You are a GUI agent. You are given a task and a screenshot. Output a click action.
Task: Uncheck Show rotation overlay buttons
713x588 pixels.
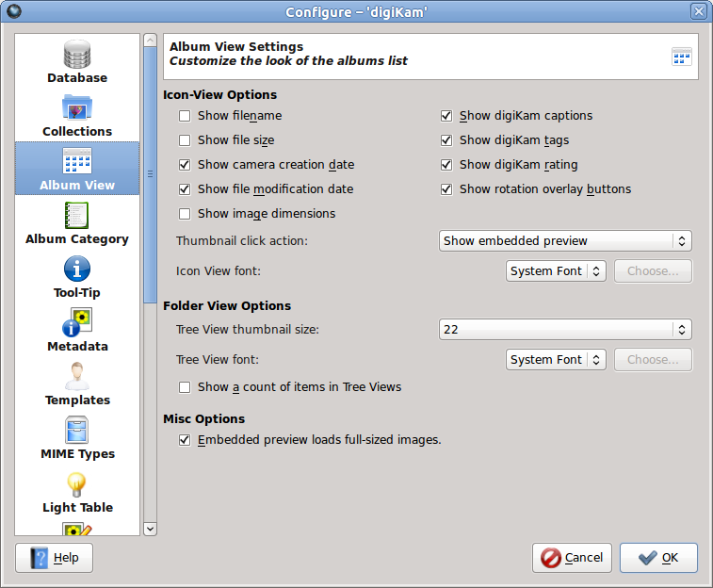pos(446,189)
